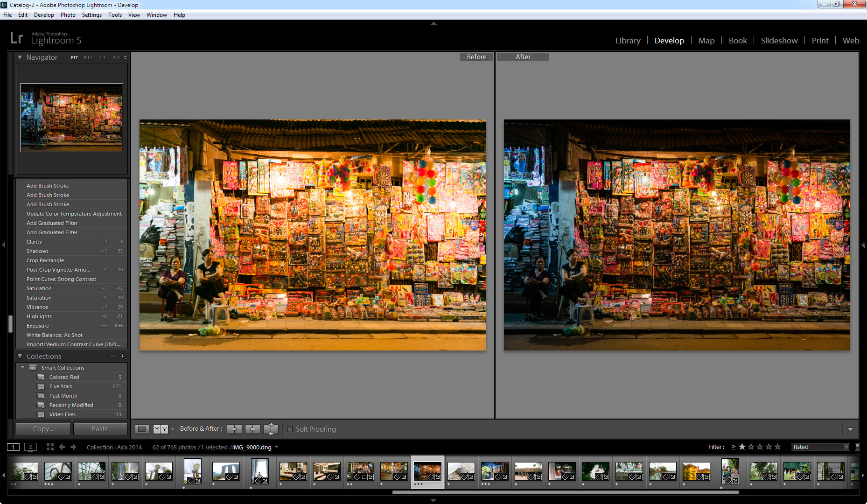Copy After settings to Before arrow button
867x504 pixels.
[252, 429]
